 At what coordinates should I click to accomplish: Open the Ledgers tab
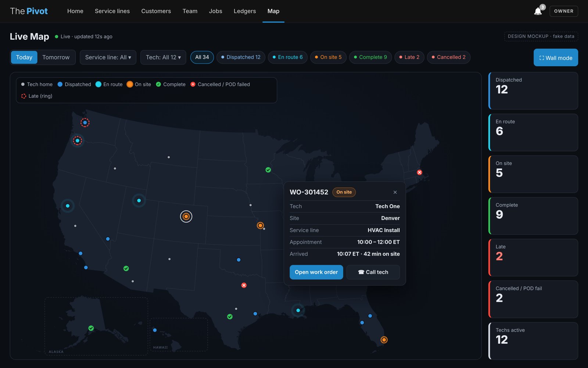(245, 11)
